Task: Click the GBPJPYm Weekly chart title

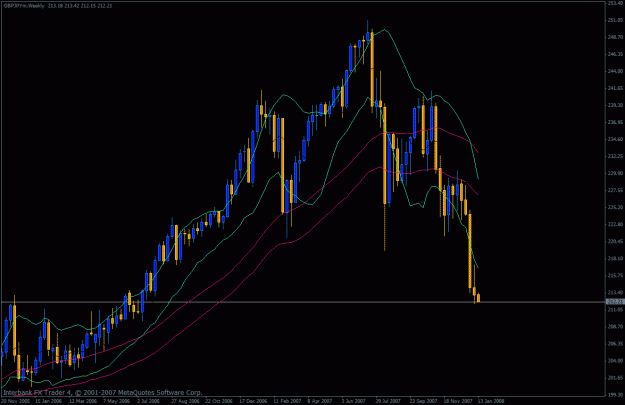Action: click(57, 6)
